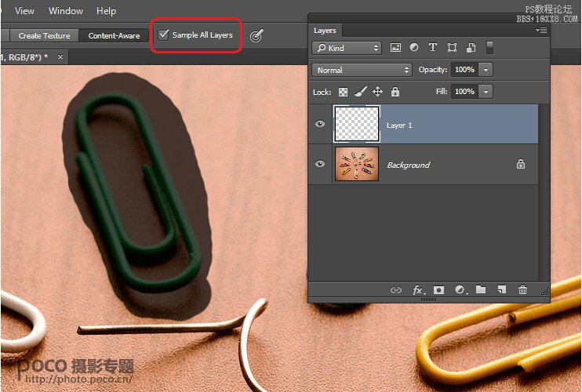Lock transparent pixels icon
The image size is (582, 392).
click(x=343, y=92)
